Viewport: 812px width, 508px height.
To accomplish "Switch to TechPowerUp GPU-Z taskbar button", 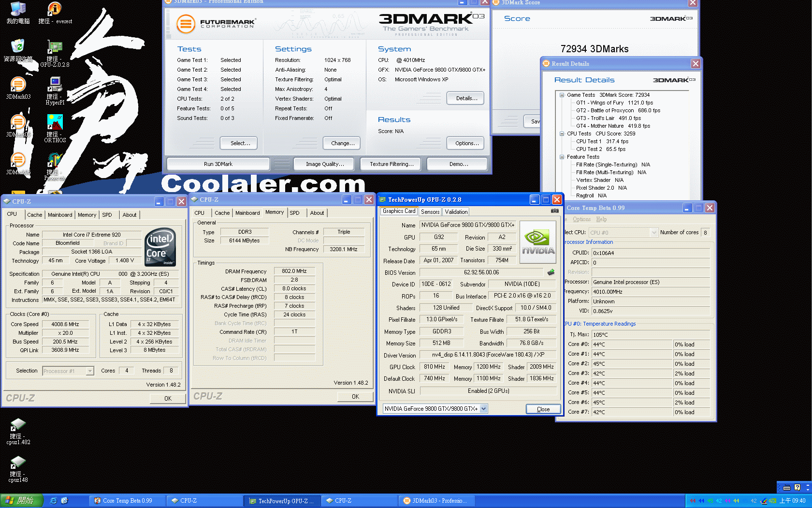I will tap(282, 501).
